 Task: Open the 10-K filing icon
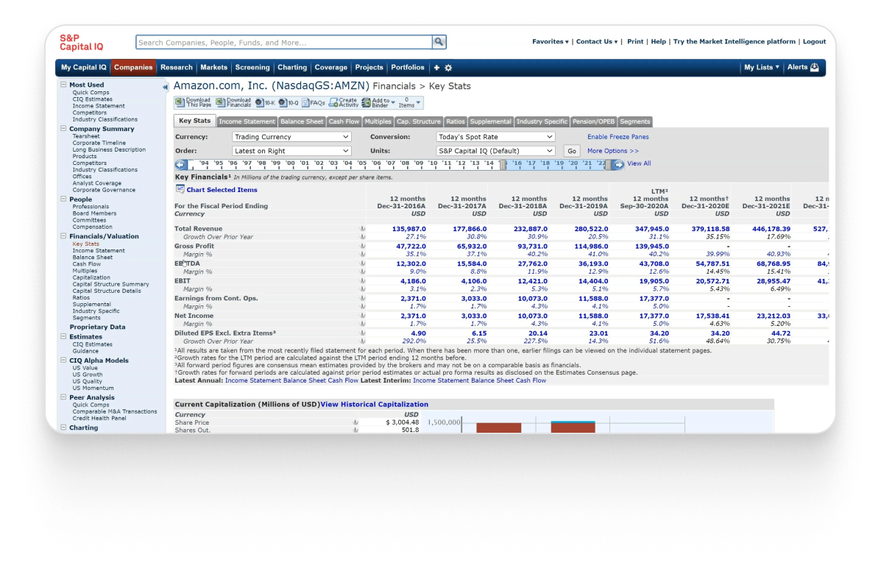click(260, 103)
